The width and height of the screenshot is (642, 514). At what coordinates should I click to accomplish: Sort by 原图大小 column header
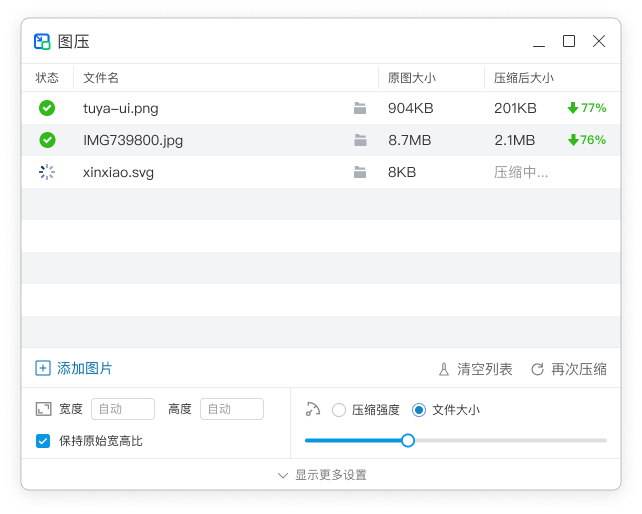(x=411, y=78)
